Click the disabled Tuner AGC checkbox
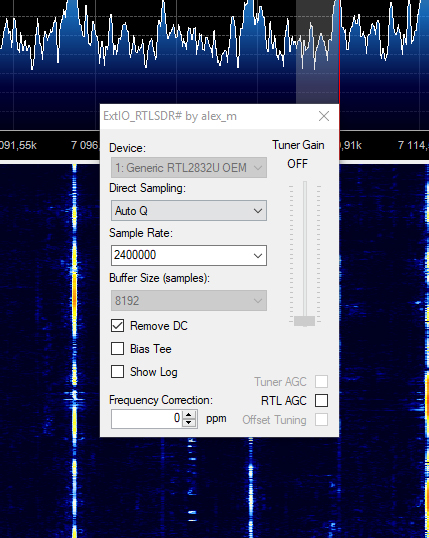The height and width of the screenshot is (538, 429). point(321,381)
